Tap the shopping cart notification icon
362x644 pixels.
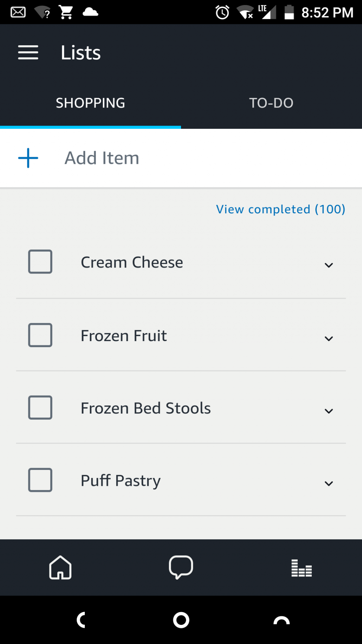point(66,12)
